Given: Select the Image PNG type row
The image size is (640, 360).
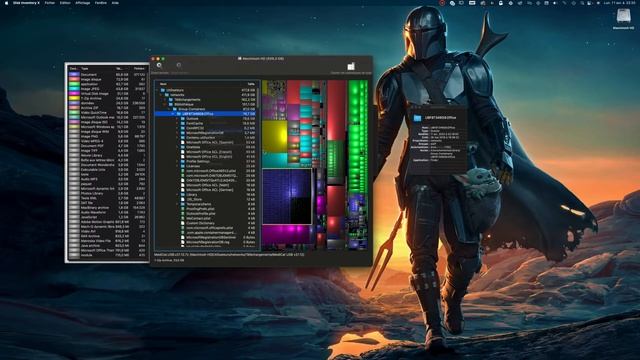Looking at the screenshot, I should (107, 136).
